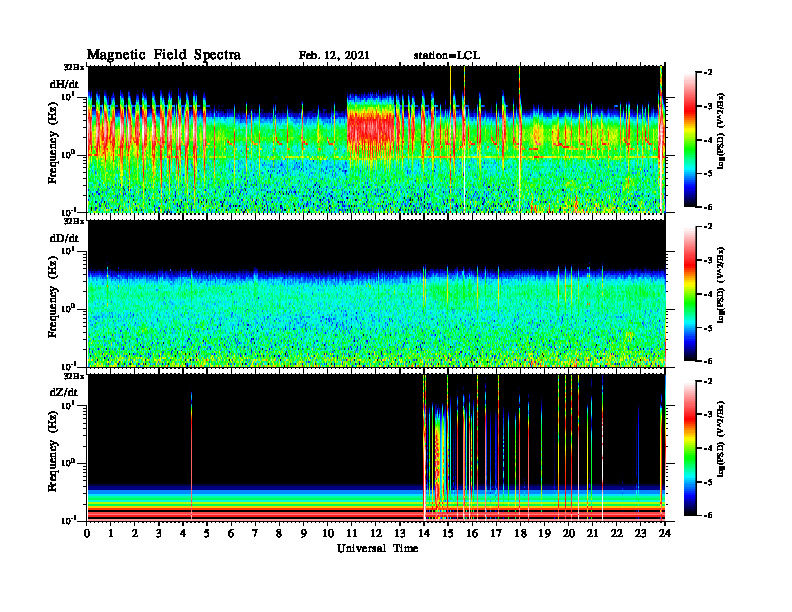Click hour 16 on the Universal Time axis

pos(472,534)
